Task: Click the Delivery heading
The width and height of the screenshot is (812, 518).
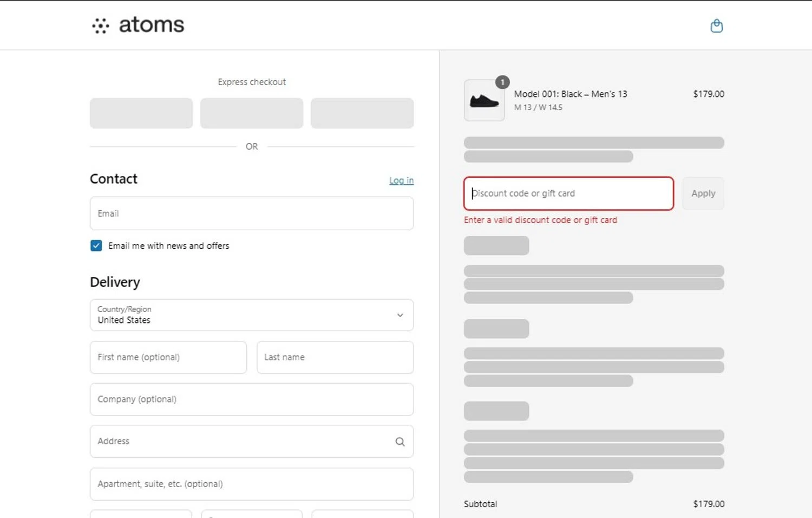Action: pyautogui.click(x=115, y=282)
